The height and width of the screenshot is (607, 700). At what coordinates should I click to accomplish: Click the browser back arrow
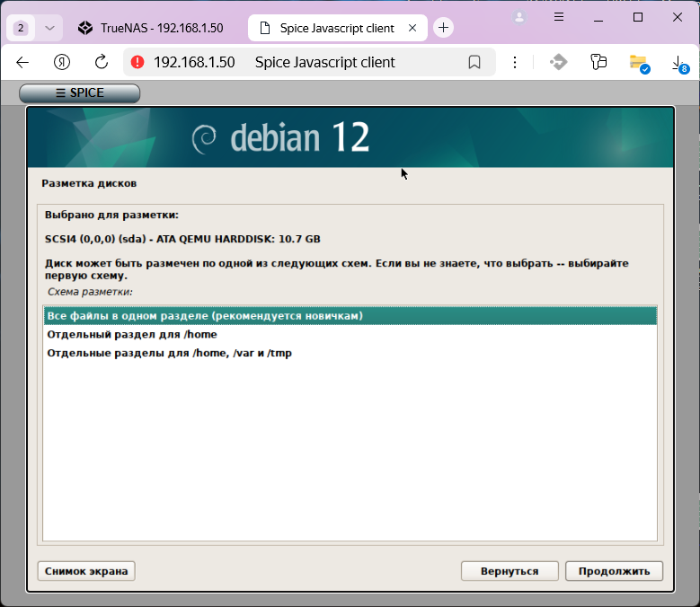(x=22, y=63)
